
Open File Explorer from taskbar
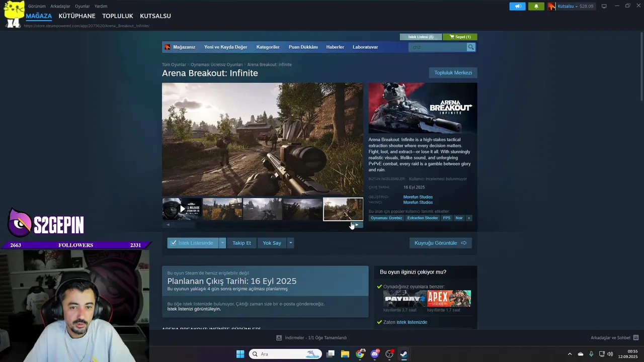coord(345,354)
